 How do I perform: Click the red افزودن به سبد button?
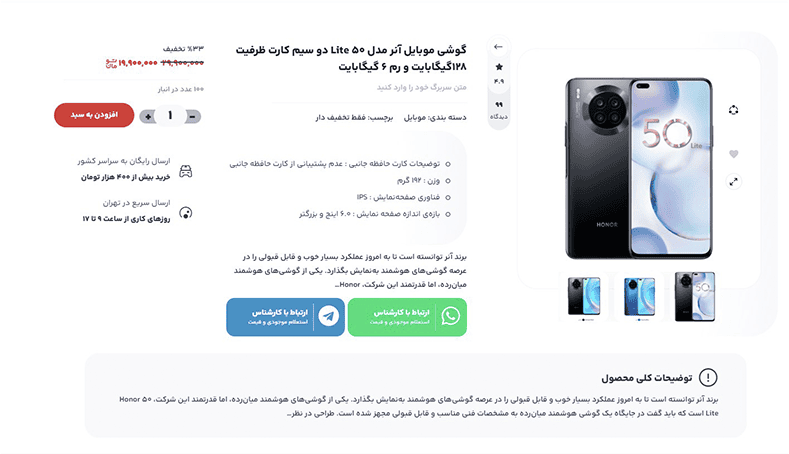pos(94,115)
